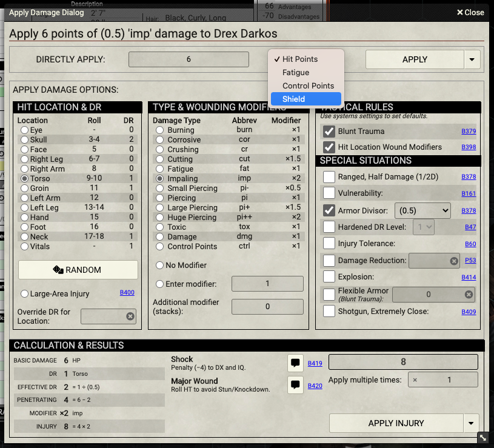Uncheck the Blunt Trauma tactical rule

tap(328, 132)
